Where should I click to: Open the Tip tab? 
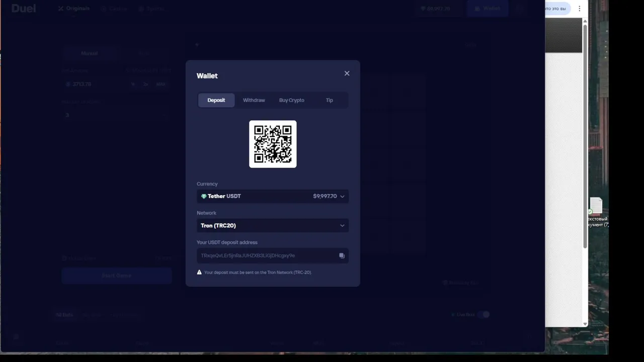click(x=329, y=100)
